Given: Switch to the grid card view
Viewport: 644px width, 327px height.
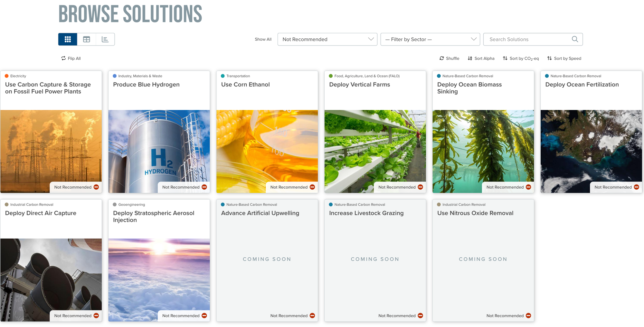Looking at the screenshot, I should tap(68, 39).
